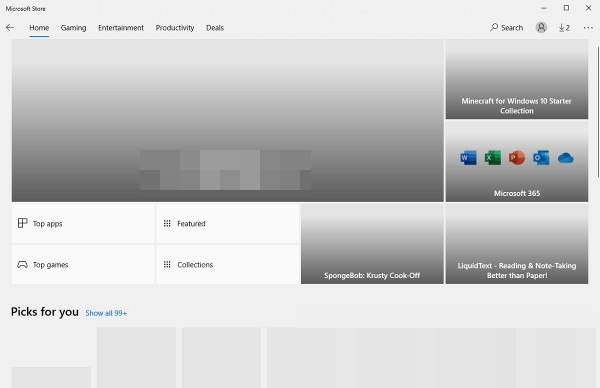Maximize the Microsoft Store window

click(566, 8)
